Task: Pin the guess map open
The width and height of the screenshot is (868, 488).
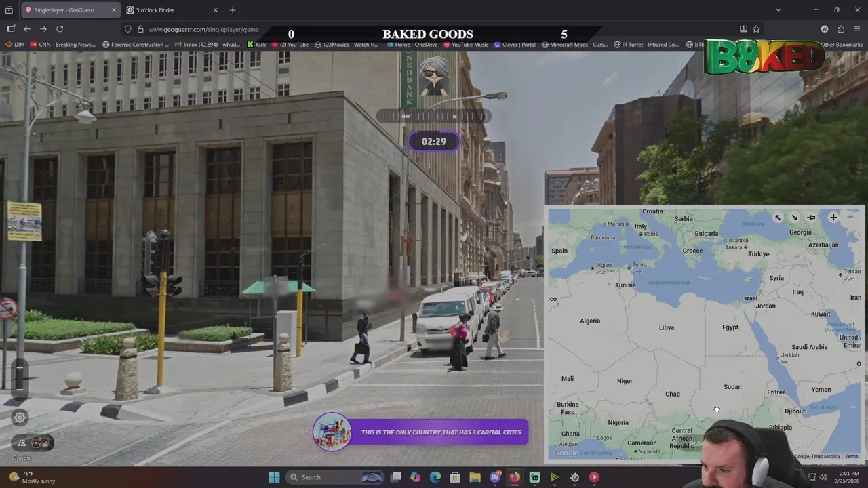Action: tap(811, 218)
